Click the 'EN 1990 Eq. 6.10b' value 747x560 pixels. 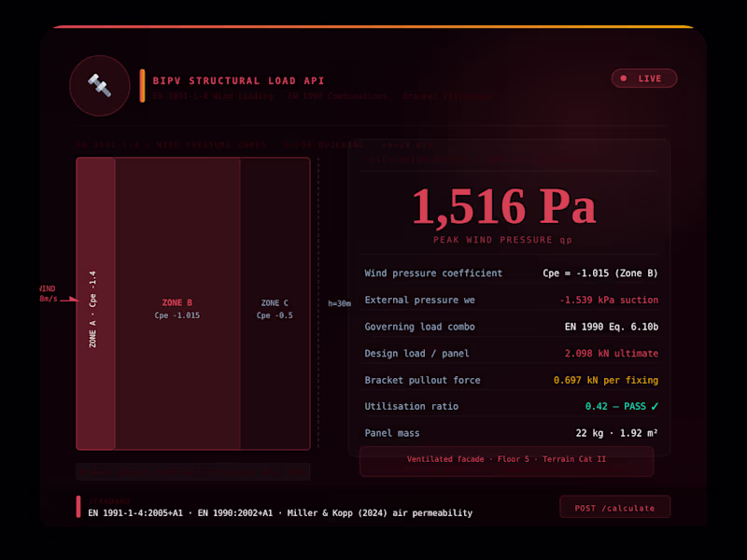pos(612,327)
